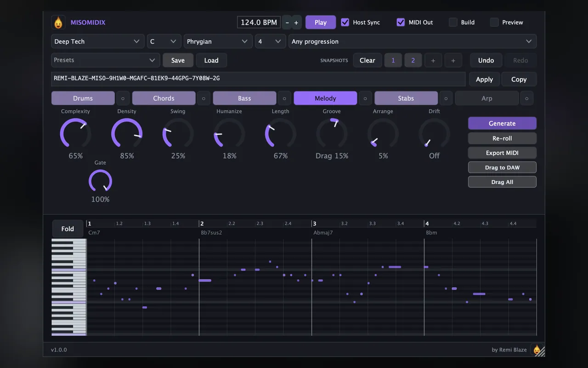This screenshot has height=368, width=588.
Task: Click the Complexity knob at 65%
Action: coord(76,134)
